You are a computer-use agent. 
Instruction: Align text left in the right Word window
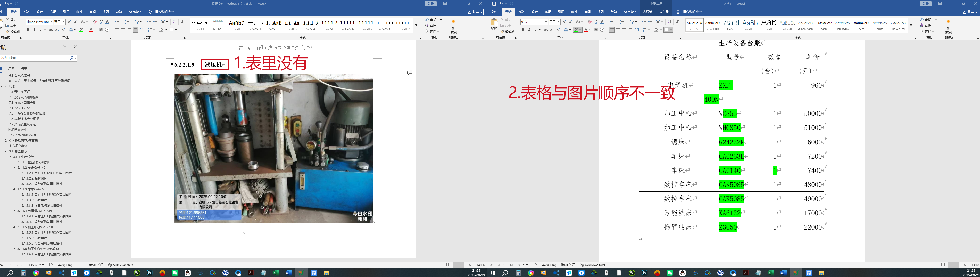click(x=612, y=30)
